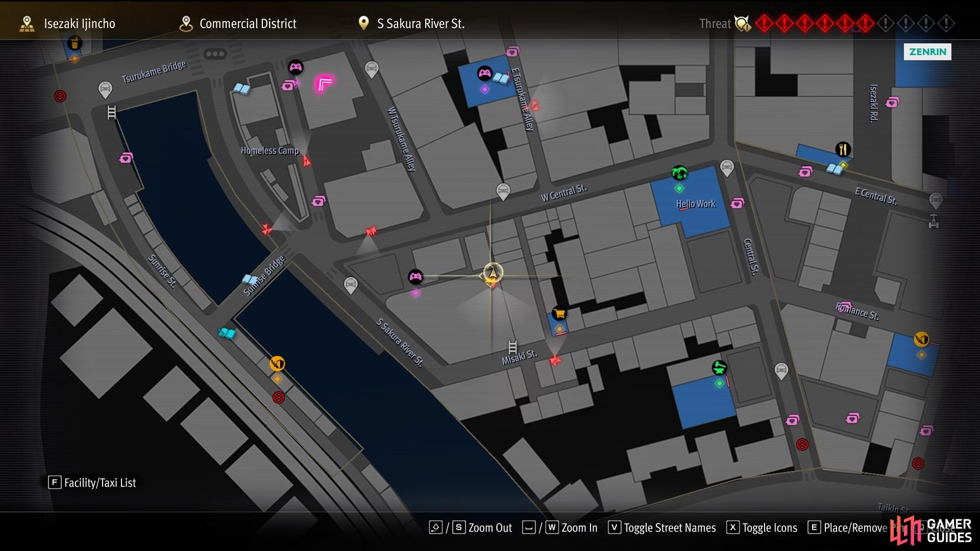This screenshot has height=551, width=980.
Task: Select the drink icon in the top-left corner of the map
Action: pos(75,43)
